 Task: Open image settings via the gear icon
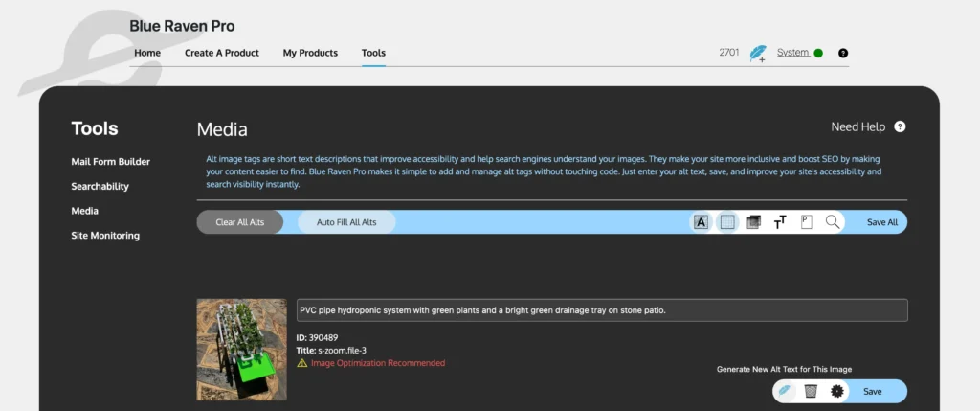point(837,391)
